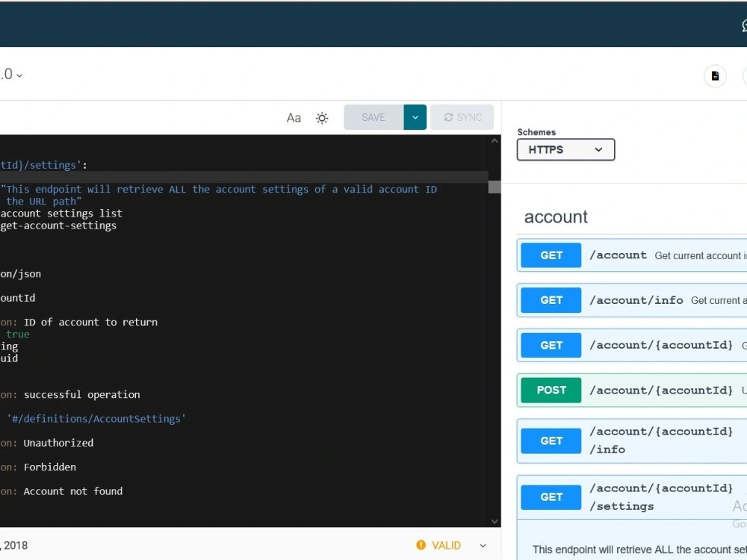Select the POST badge for /account/{accountId}
Viewport: 747px width, 560px height.
point(551,390)
